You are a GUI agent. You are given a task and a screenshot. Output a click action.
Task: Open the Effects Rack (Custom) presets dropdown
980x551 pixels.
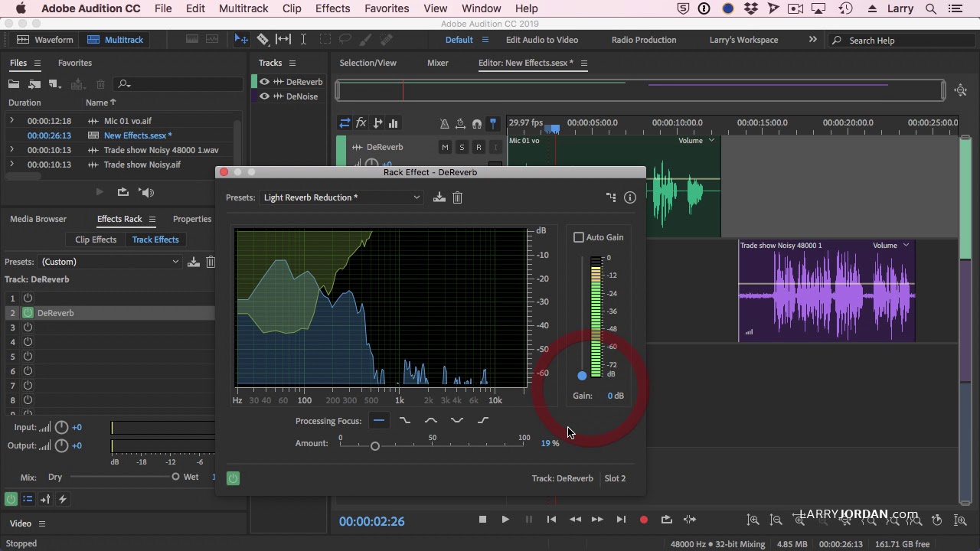(109, 262)
